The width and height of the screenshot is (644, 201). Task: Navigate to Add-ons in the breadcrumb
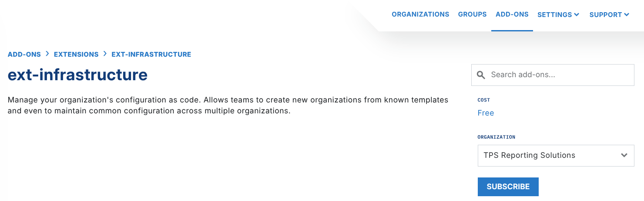point(24,55)
